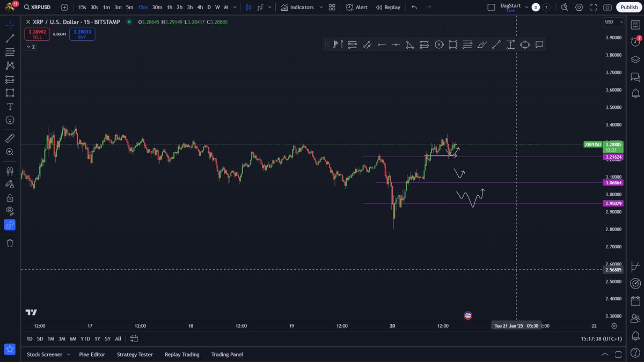The image size is (644, 362).
Task: Expand the timeframe interval dropdown
Action: click(235, 8)
